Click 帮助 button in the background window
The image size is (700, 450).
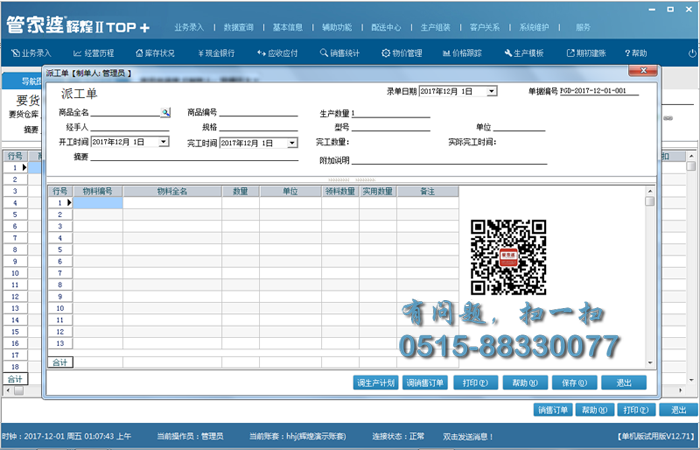point(595,410)
